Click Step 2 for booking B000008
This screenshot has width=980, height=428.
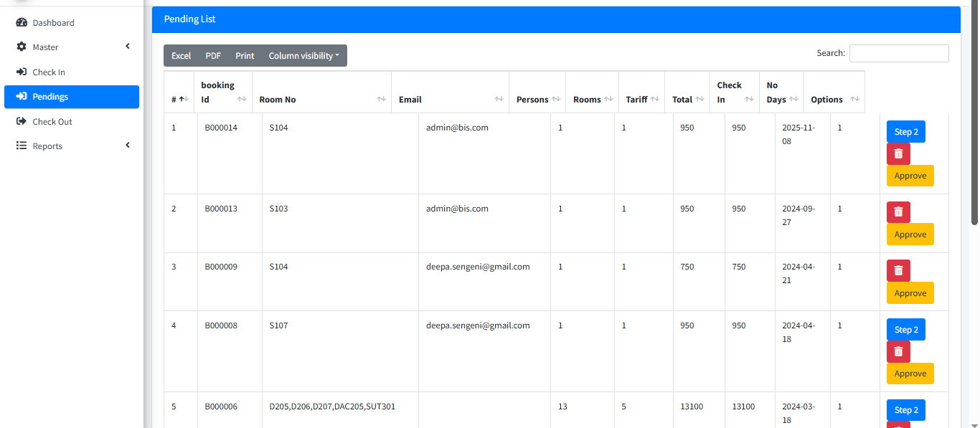pos(905,330)
